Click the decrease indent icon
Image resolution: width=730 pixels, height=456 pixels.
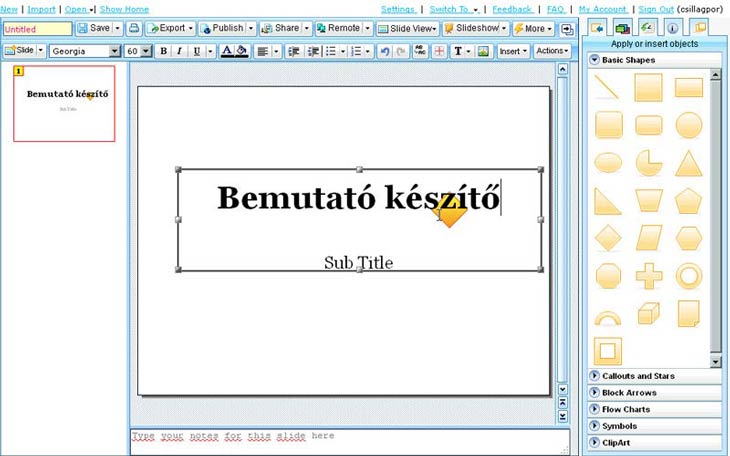point(294,51)
